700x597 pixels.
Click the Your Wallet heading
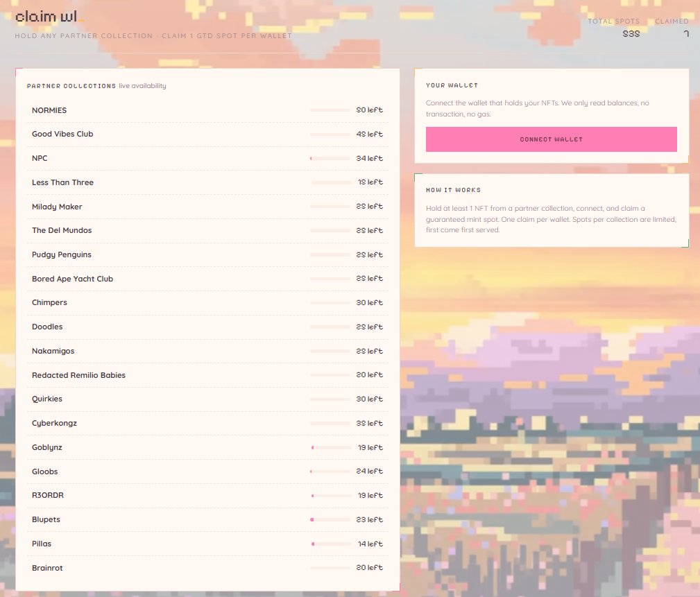tap(452, 85)
